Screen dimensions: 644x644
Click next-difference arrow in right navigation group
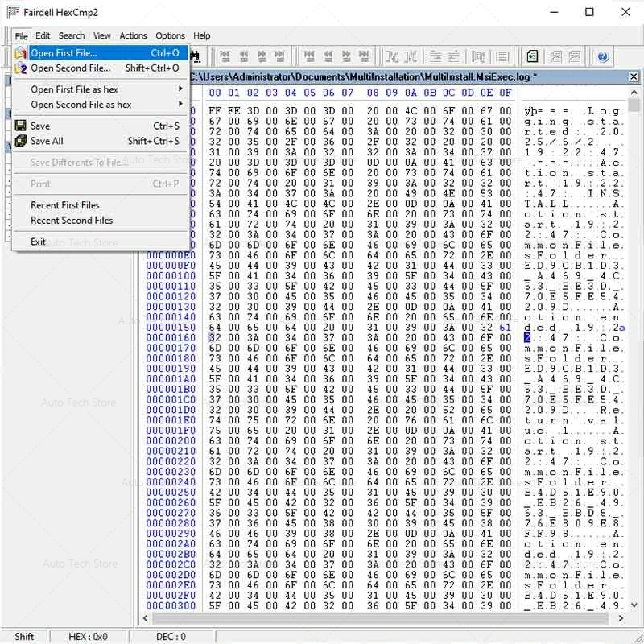pyautogui.click(x=346, y=56)
